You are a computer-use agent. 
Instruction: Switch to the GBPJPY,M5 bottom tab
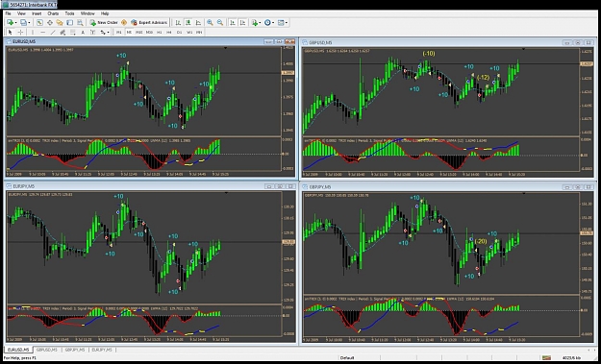point(75,350)
